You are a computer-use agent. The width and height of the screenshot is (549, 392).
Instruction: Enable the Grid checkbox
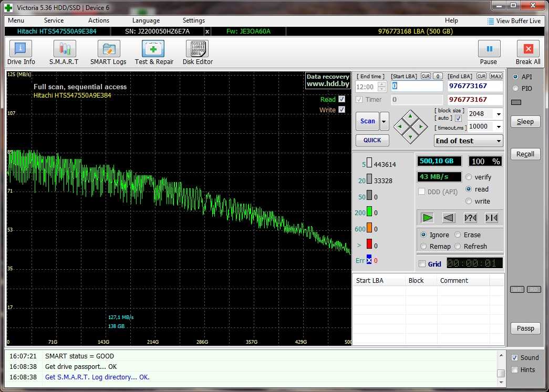coord(422,264)
